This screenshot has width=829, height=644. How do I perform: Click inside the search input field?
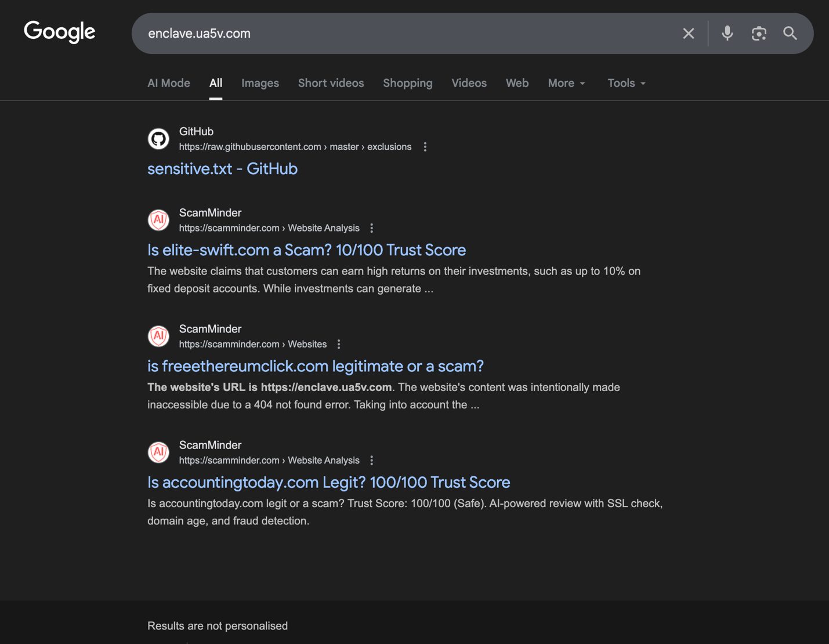(406, 33)
